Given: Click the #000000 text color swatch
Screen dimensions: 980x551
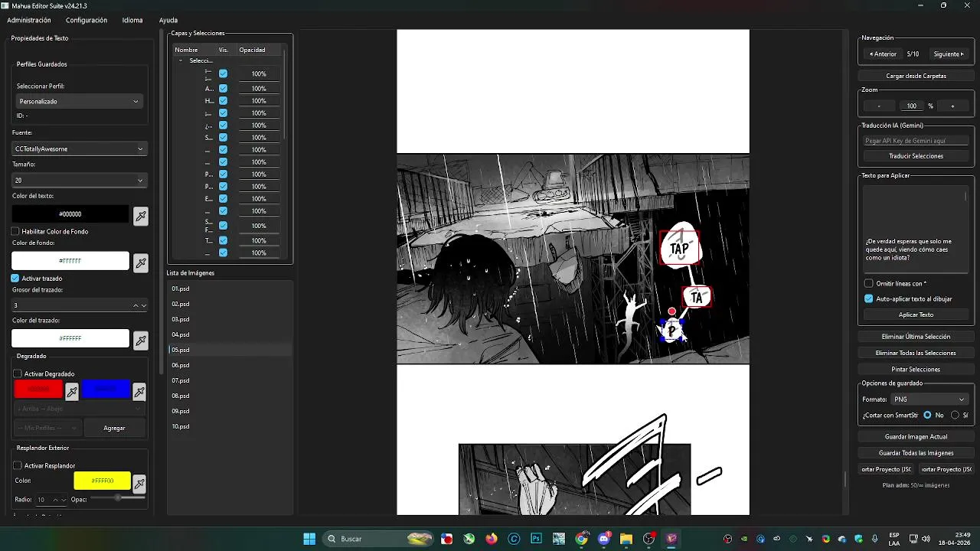Looking at the screenshot, I should click(x=70, y=214).
